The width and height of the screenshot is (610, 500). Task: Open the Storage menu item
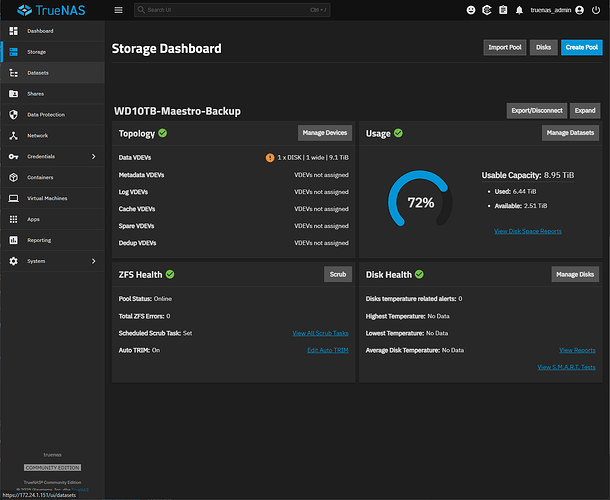[x=53, y=52]
